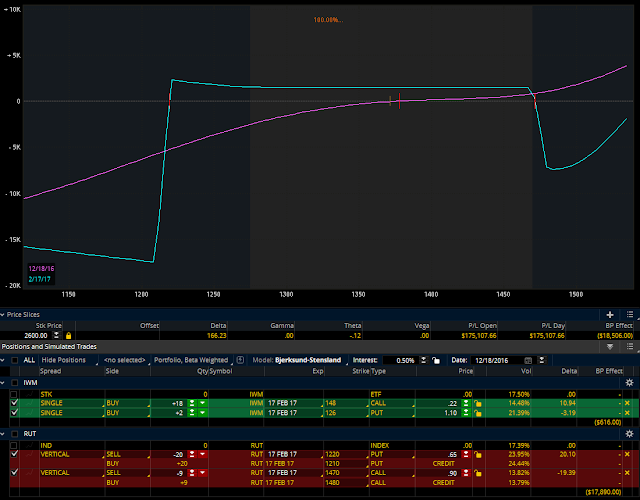Open quantity dropdown arrow for +18 IWM
This screenshot has height=500, width=640.
(x=202, y=403)
